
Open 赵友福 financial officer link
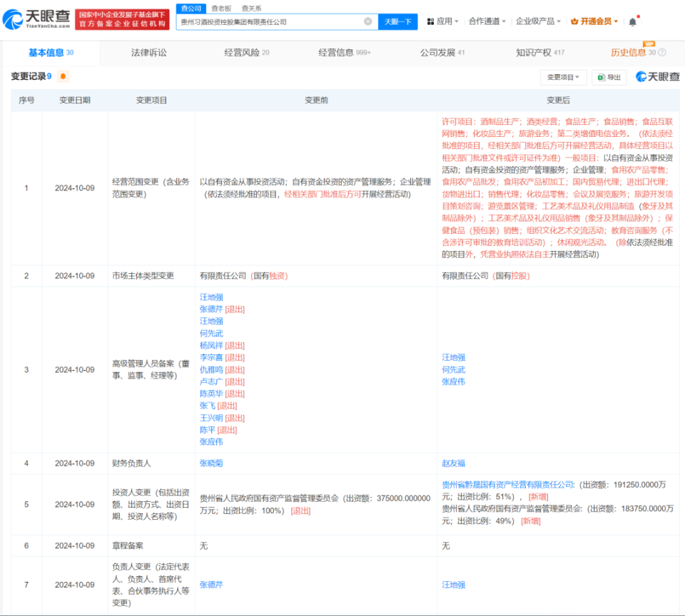(x=454, y=463)
